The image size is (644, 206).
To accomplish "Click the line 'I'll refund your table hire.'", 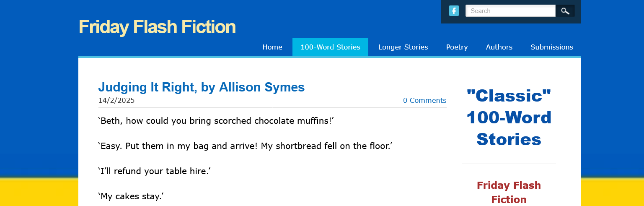I will tap(154, 172).
